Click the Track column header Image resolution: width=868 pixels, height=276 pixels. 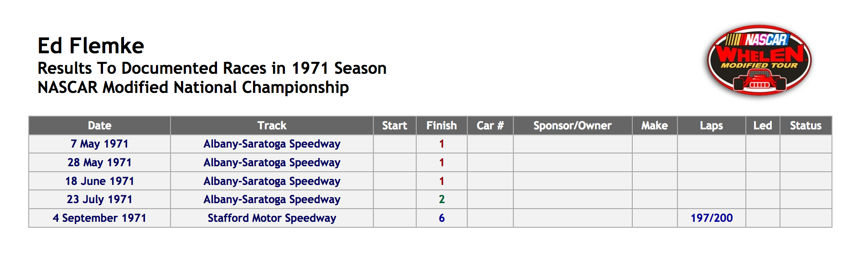click(272, 126)
